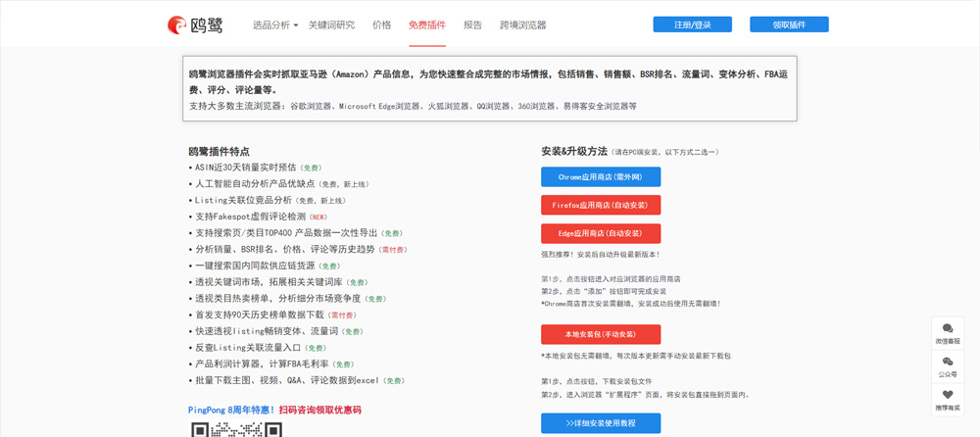Click text ASIN近30天销量实时预估
Screen dimensions: 980x437
pos(246,168)
